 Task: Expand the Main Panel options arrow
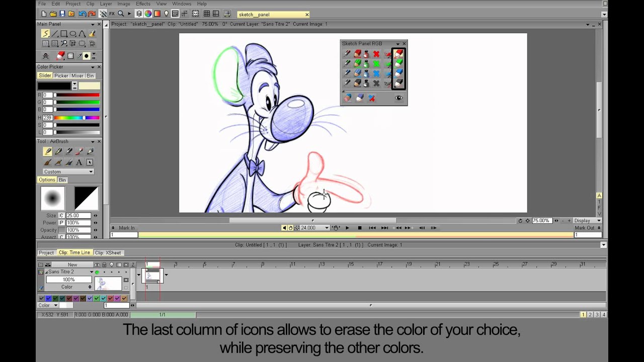coord(93,24)
